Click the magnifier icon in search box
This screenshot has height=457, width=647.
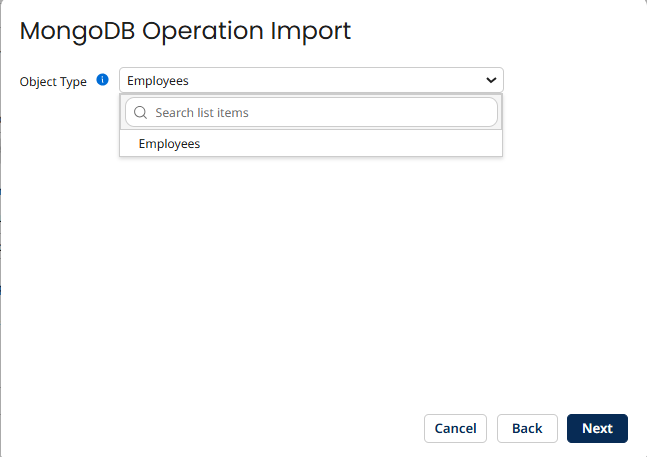pos(140,113)
